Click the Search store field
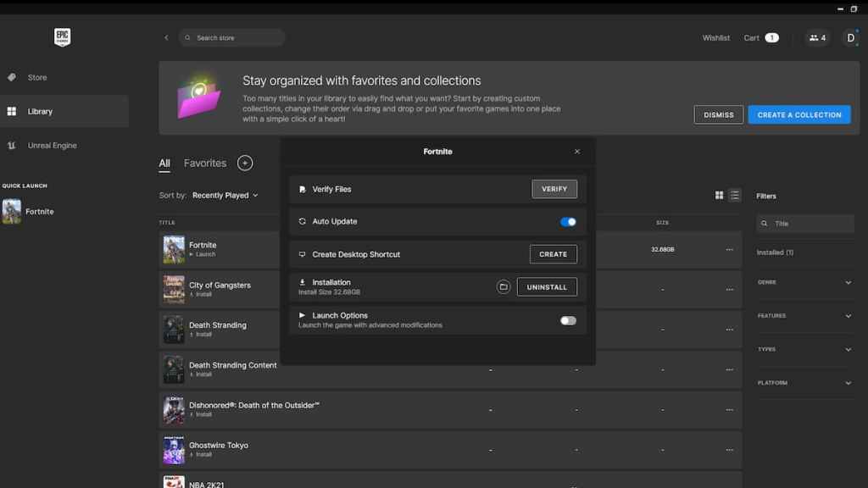 [231, 37]
